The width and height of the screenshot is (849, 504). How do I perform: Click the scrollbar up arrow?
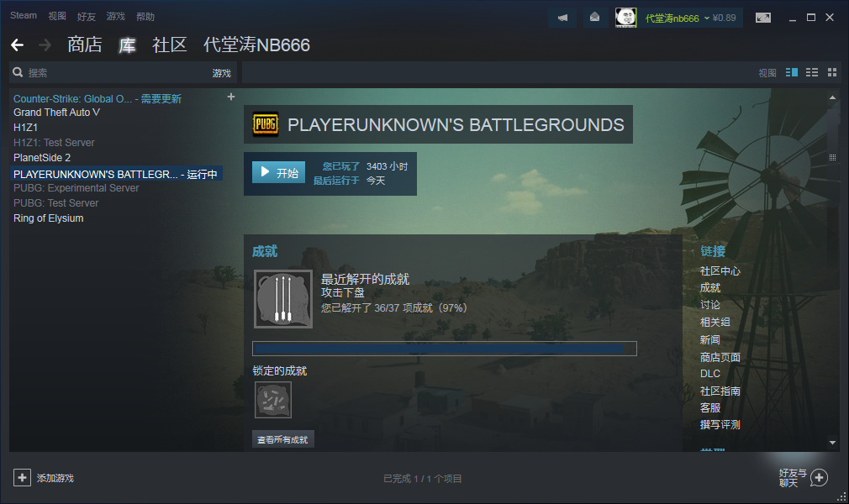(x=832, y=97)
